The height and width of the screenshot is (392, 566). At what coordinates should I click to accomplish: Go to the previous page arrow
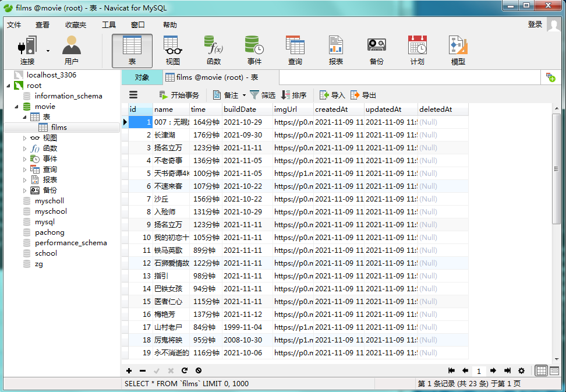pos(465,370)
